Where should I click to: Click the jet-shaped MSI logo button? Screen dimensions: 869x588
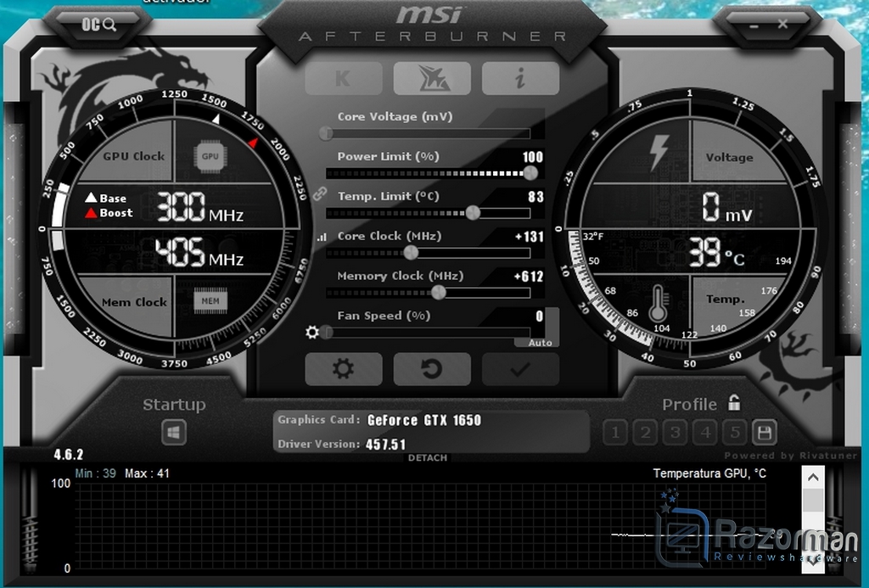432,78
